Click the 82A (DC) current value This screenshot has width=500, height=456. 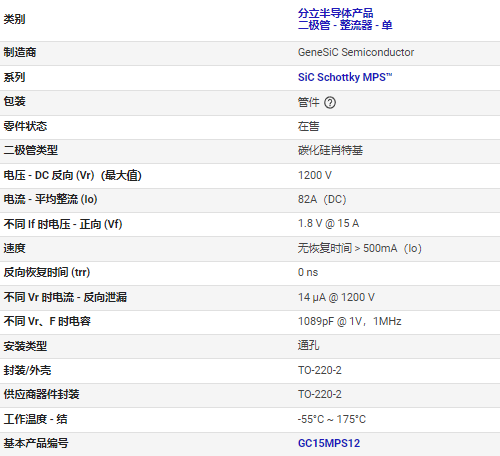click(x=322, y=199)
